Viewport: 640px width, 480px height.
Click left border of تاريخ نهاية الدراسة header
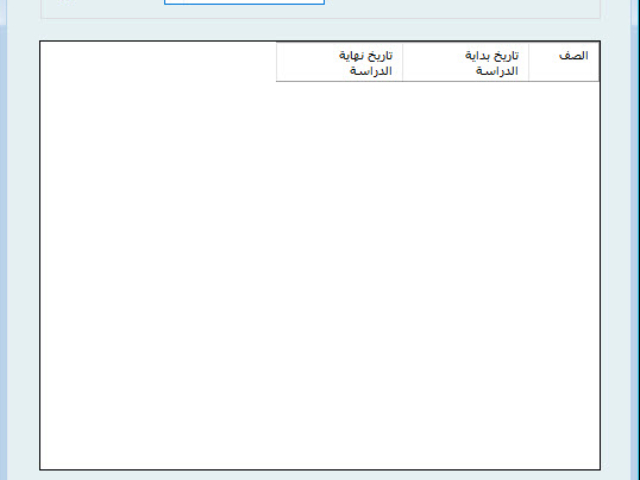pyautogui.click(x=277, y=61)
